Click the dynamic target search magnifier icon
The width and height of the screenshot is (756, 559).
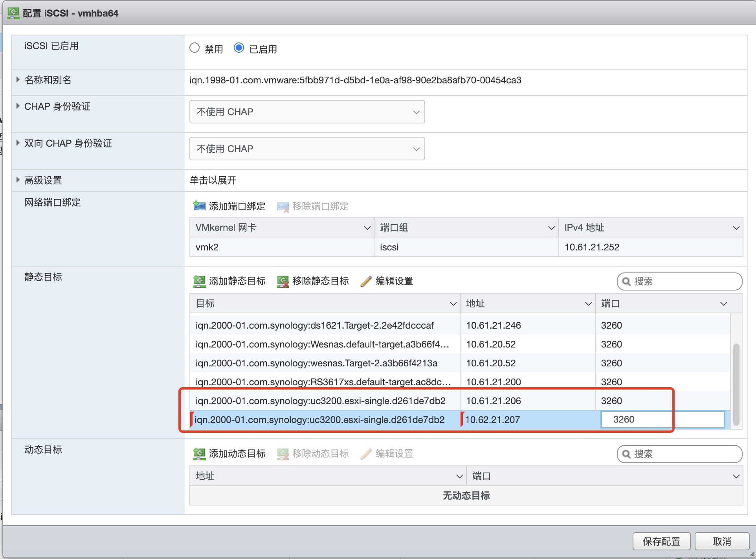click(626, 454)
